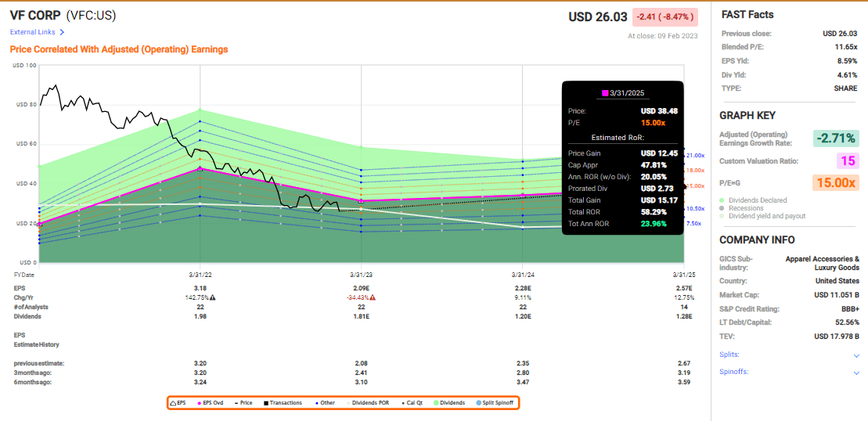Image resolution: width=868 pixels, height=421 pixels.
Task: Click the 6monthsago estimate 3.59
Action: 684,382
